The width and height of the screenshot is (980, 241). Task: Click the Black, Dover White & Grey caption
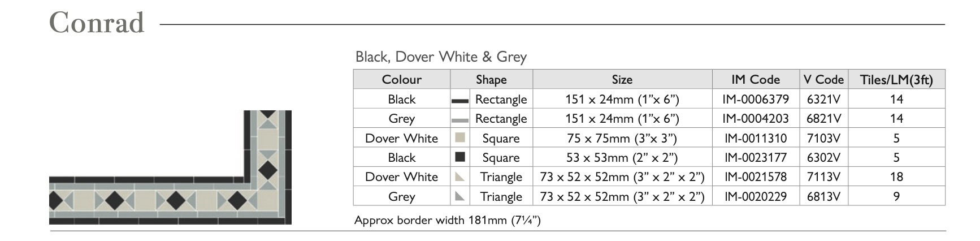[441, 57]
